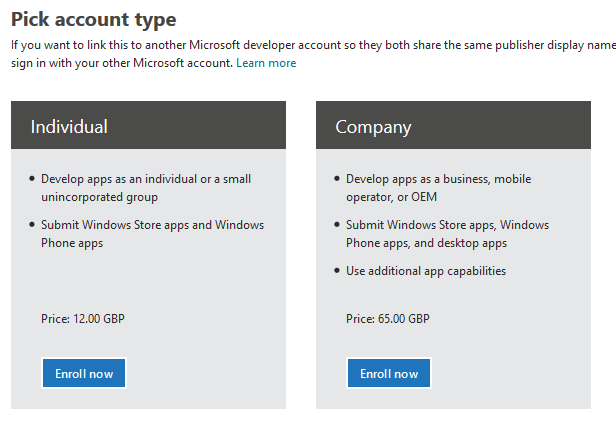Open the Learn more link
Viewport: 616px width, 428px height.
tap(266, 63)
